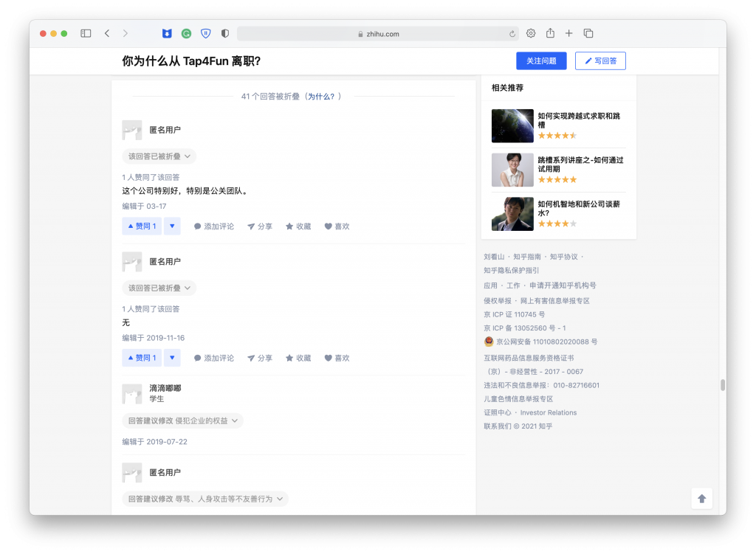Open a new tab with plus icon
Viewport: 756px width, 554px height.
click(x=569, y=33)
